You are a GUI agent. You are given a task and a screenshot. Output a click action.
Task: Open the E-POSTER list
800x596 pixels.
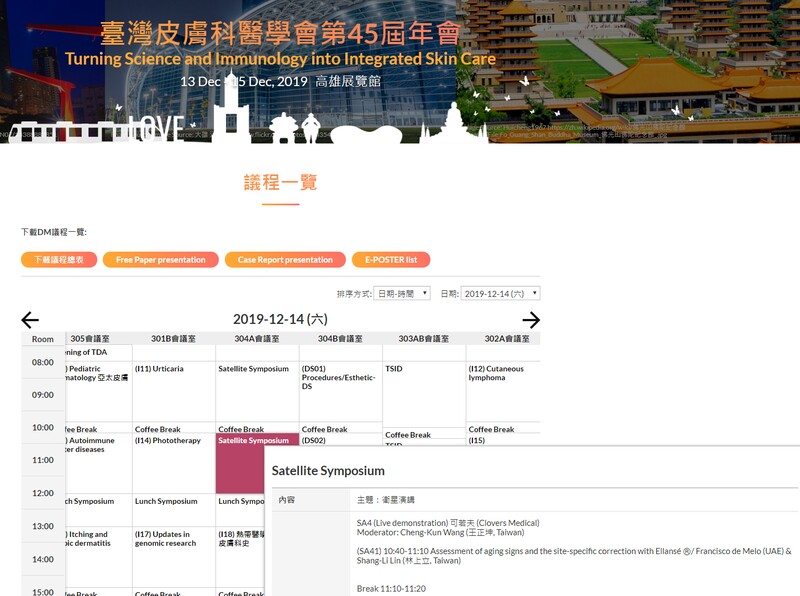391,260
